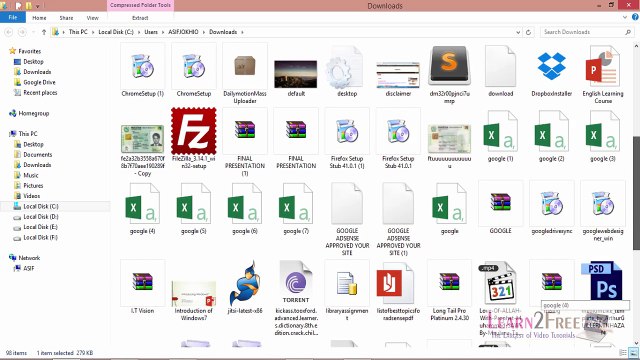Open the Extract ribbon tab
This screenshot has height=360, width=640.
(x=140, y=18)
